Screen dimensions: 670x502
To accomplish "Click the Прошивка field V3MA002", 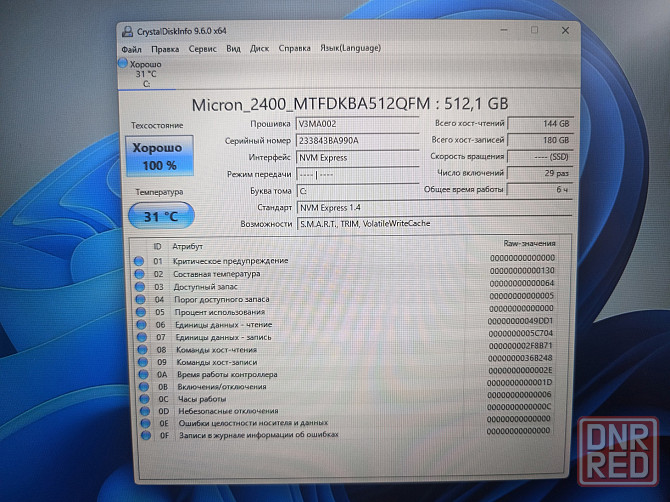I will click(357, 124).
